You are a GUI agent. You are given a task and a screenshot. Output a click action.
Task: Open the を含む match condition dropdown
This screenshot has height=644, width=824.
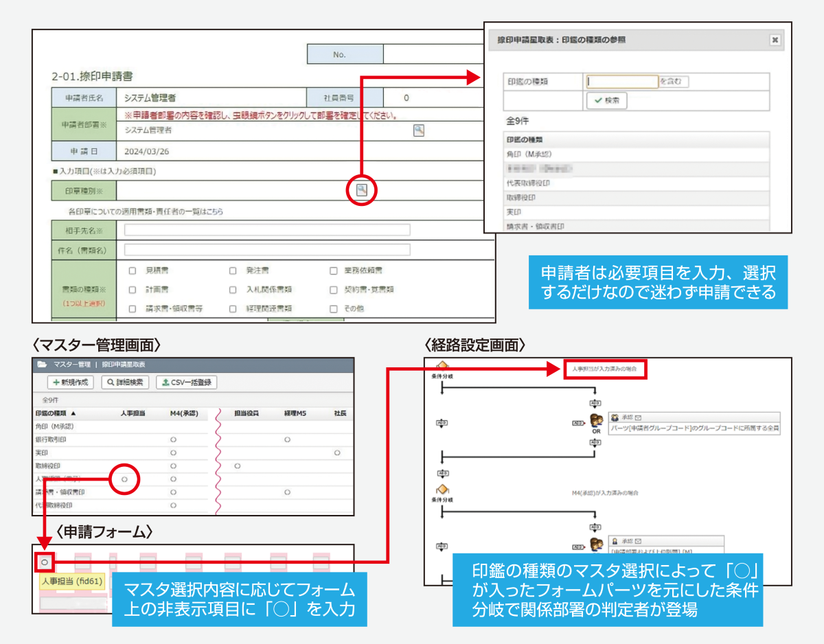[674, 82]
